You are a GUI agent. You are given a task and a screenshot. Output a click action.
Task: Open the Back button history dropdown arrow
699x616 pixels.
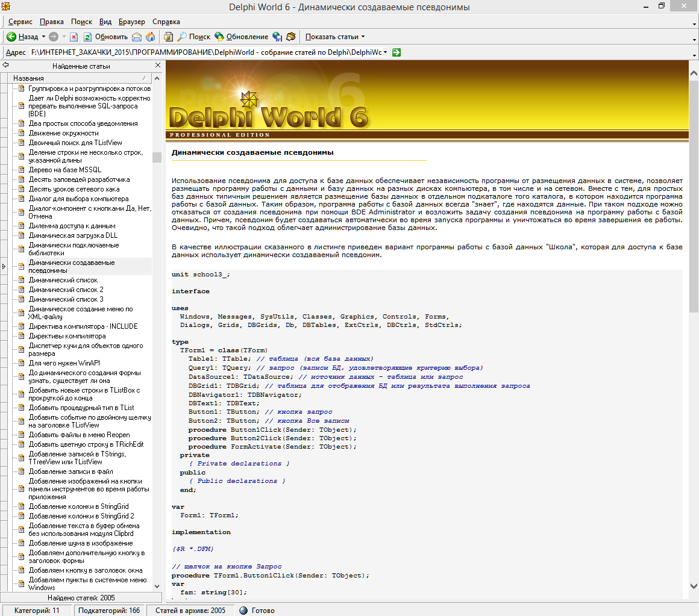(43, 37)
